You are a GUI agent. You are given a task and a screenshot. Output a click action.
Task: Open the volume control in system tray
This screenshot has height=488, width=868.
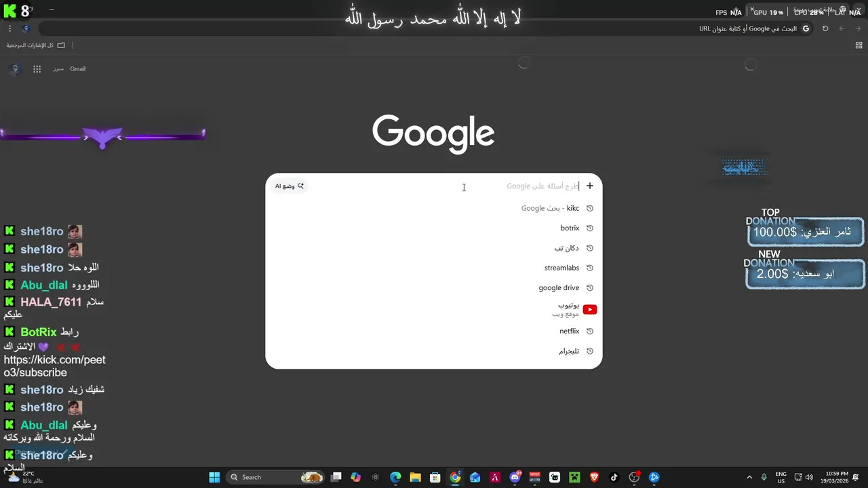point(809,477)
